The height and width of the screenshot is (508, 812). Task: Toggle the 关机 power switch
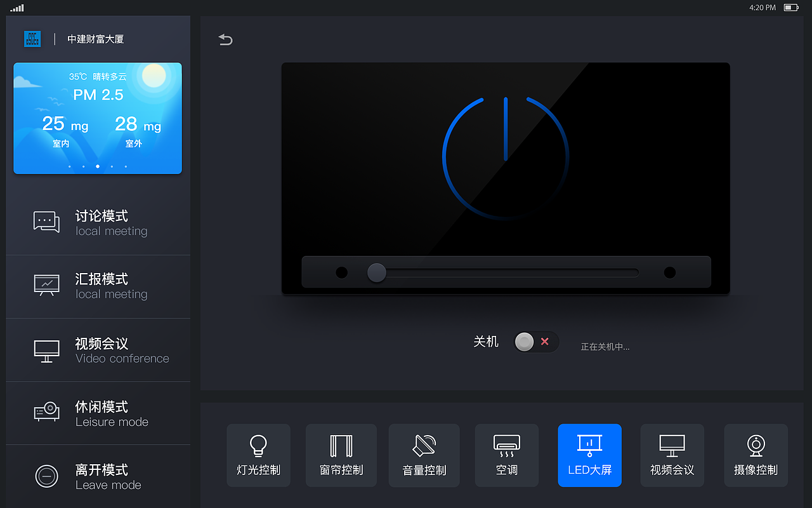[536, 342]
